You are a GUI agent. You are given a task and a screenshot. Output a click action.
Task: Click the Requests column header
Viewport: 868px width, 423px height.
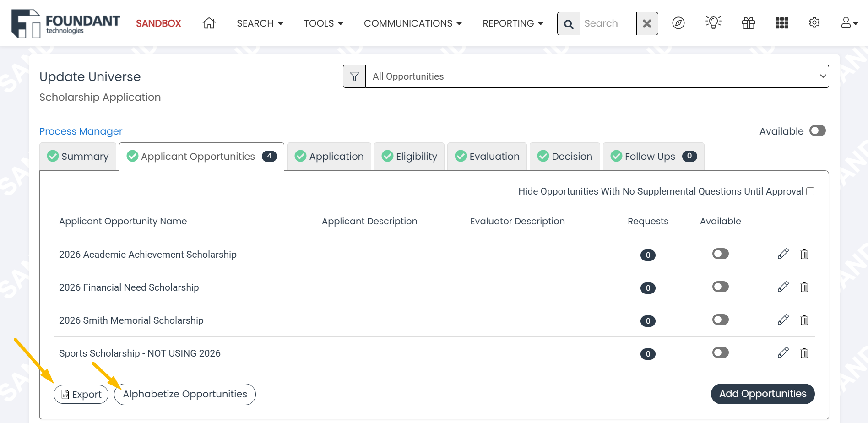pyautogui.click(x=648, y=222)
